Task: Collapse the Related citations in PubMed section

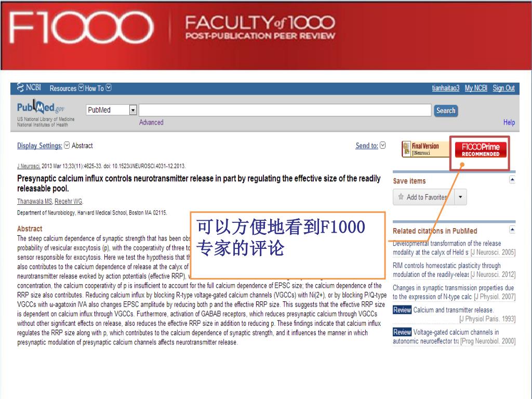Action: tap(512, 230)
